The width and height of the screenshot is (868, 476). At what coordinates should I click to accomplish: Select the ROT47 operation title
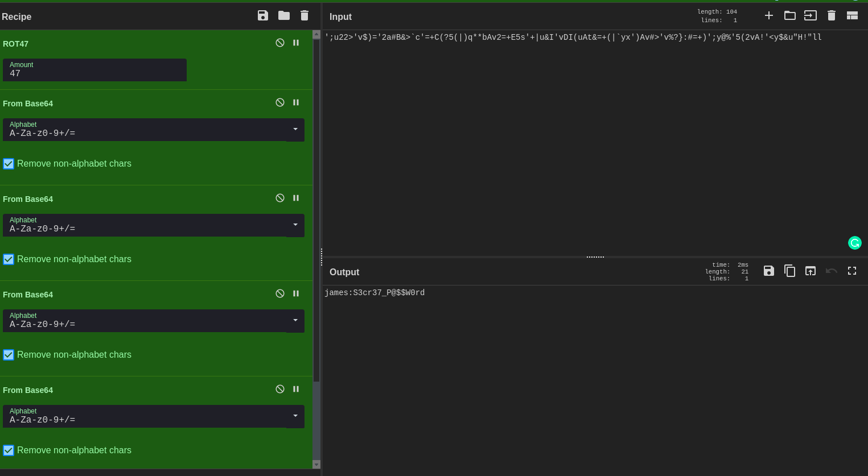coord(15,44)
